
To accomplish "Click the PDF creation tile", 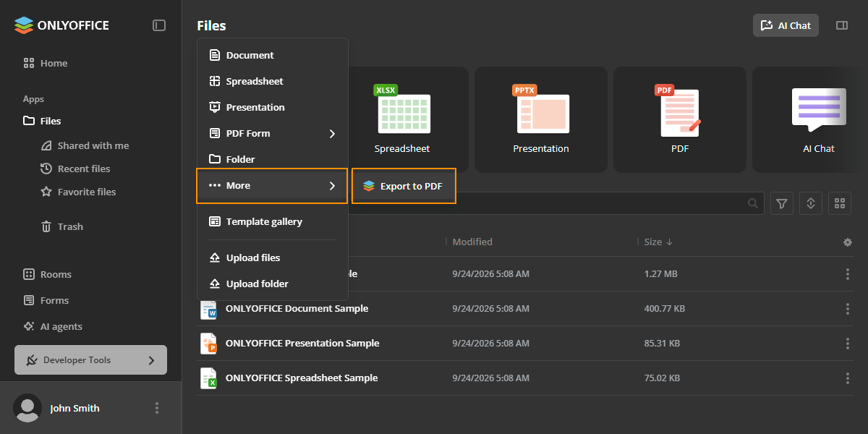I will point(680,119).
